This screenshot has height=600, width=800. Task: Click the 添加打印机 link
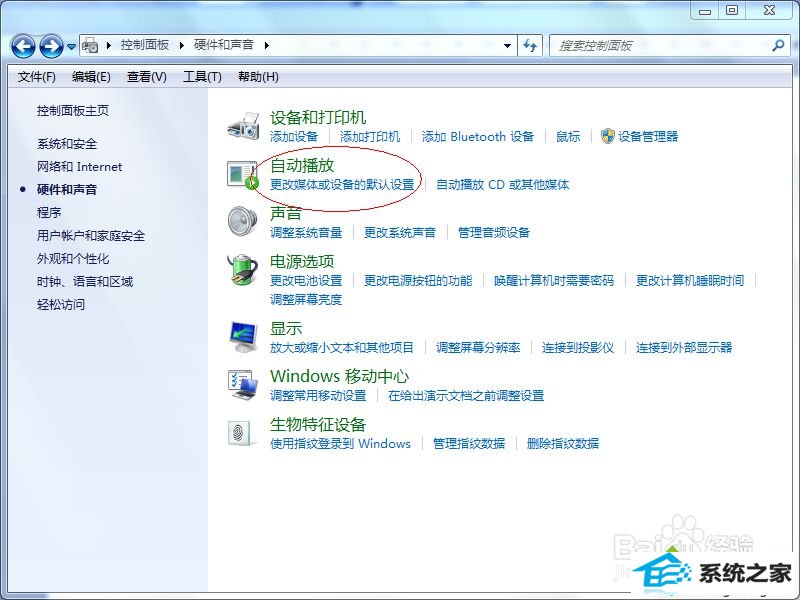tap(370, 137)
